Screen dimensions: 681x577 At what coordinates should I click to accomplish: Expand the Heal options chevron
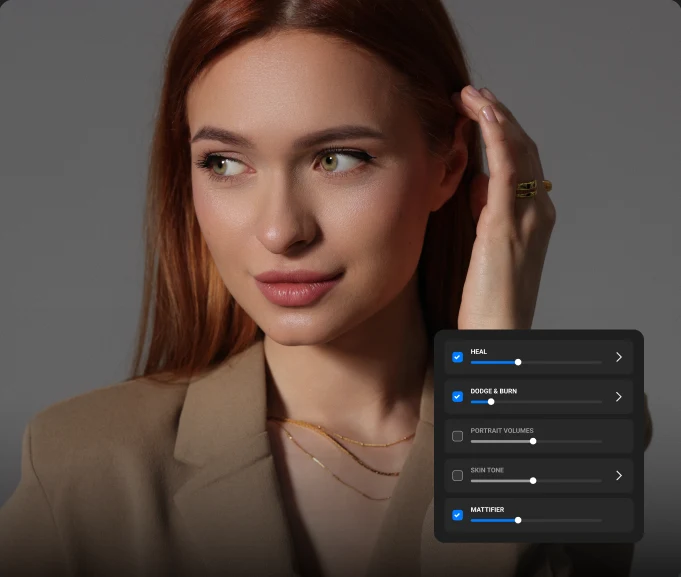pos(619,357)
